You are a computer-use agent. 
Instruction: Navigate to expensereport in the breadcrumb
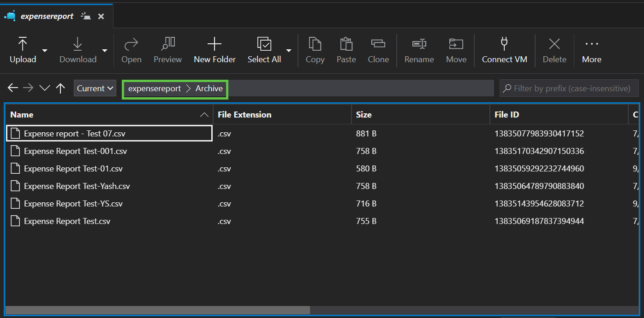pyautogui.click(x=154, y=88)
